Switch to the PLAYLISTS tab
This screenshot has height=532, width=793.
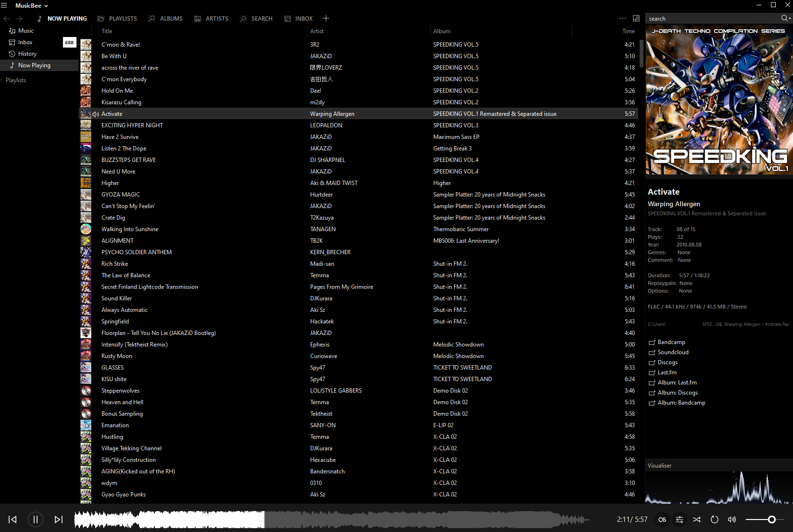(x=117, y=19)
